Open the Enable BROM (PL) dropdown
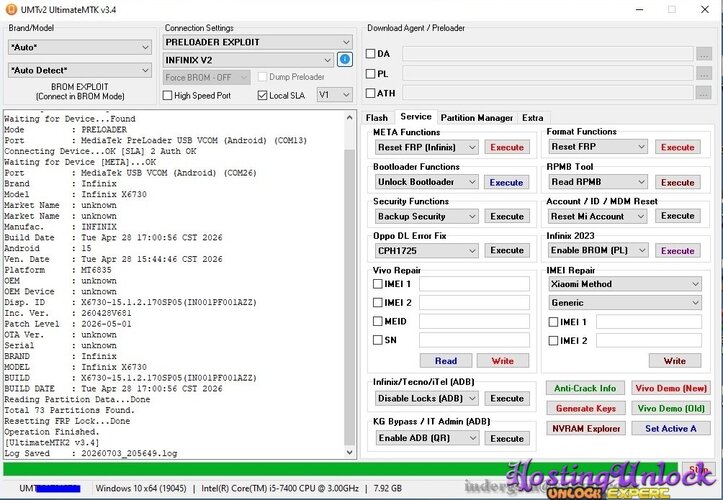723x500 pixels. tap(598, 250)
